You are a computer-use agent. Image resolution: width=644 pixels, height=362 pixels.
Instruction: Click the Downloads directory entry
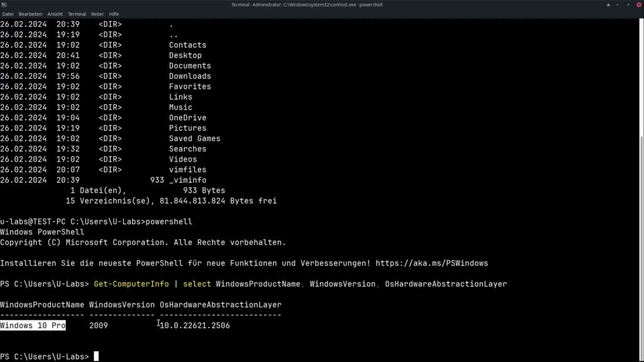(190, 76)
